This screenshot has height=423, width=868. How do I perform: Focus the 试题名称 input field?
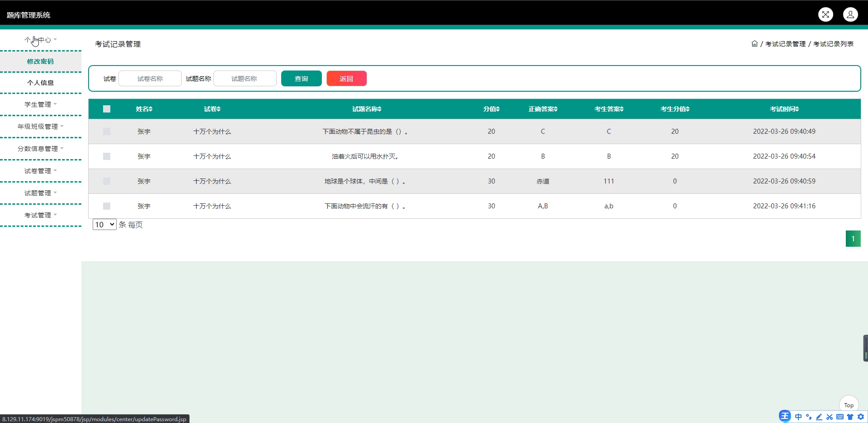(245, 79)
